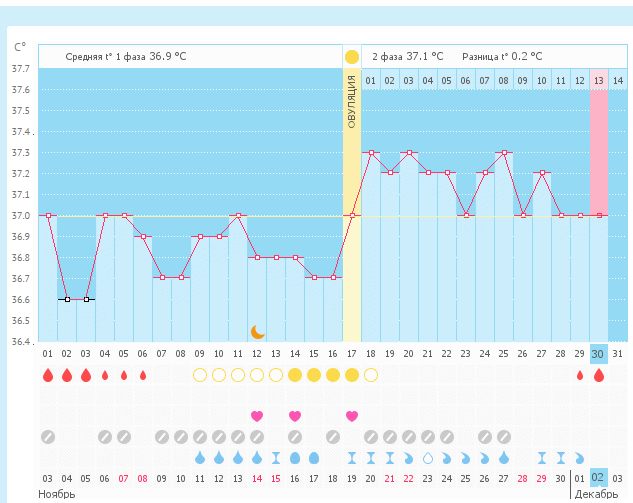633x503 pixels.
Task: Select the white outlined drop on cycle day 21
Action: click(x=428, y=457)
